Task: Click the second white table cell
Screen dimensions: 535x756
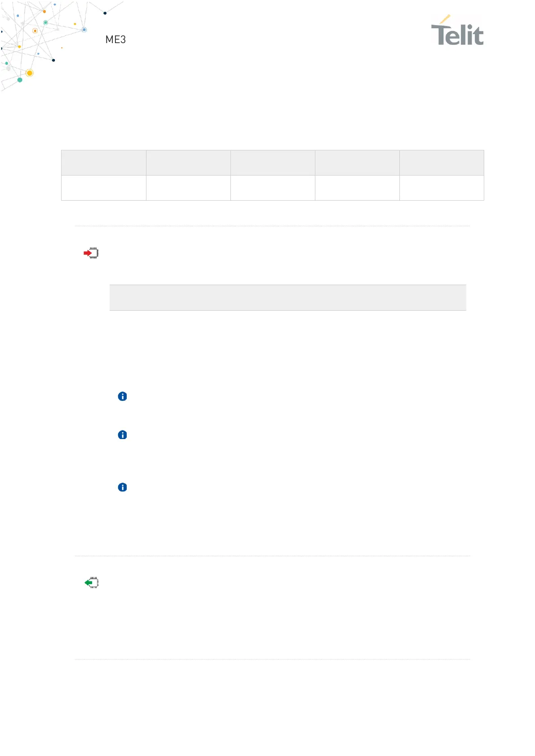Action: (x=188, y=188)
